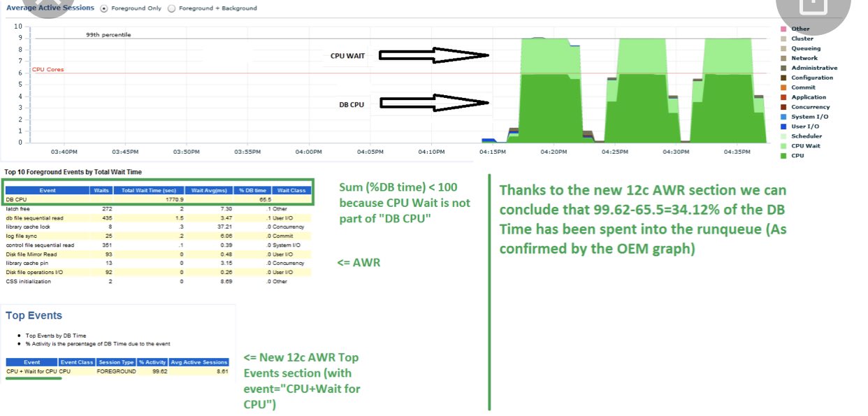Image resolution: width=868 pixels, height=416 pixels.
Task: Sort by the % Activity column header
Action: (152, 362)
